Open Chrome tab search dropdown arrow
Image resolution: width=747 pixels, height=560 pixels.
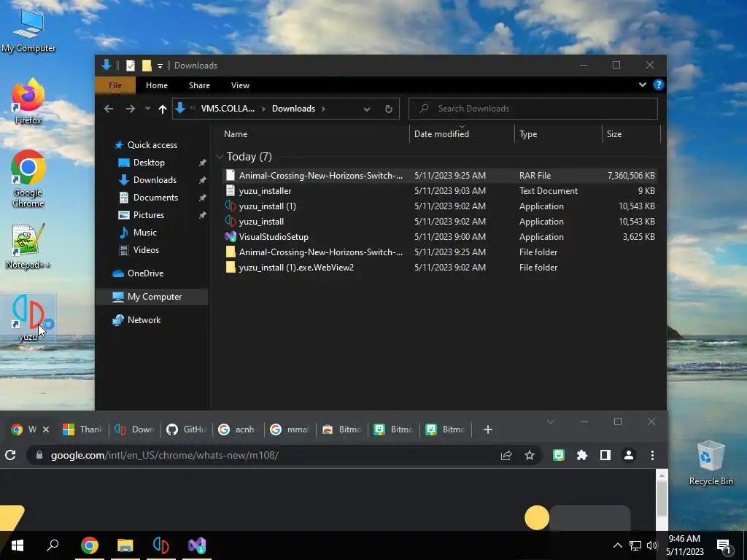[550, 421]
